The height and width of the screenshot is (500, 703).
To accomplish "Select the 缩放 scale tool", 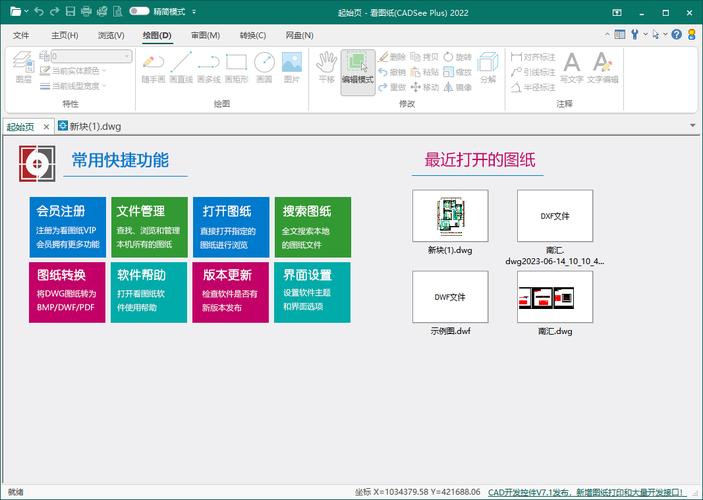I will [x=457, y=72].
